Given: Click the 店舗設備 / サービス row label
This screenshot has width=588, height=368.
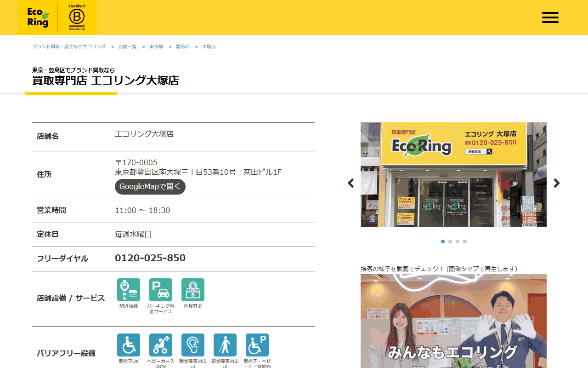Looking at the screenshot, I should pos(71,298).
